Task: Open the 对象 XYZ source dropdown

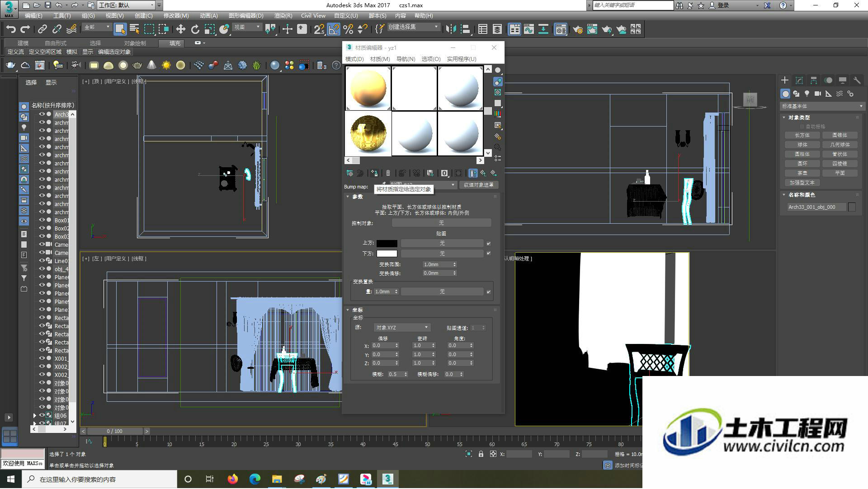Action: point(401,328)
